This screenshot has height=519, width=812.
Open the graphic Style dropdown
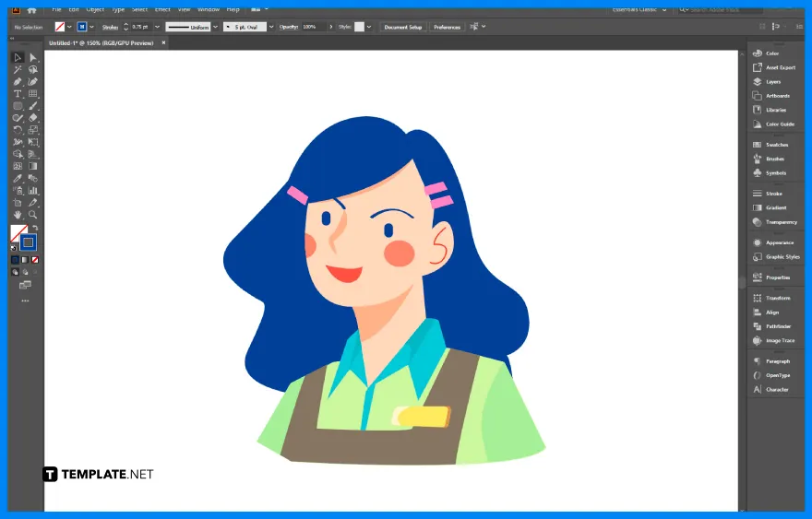[369, 27]
